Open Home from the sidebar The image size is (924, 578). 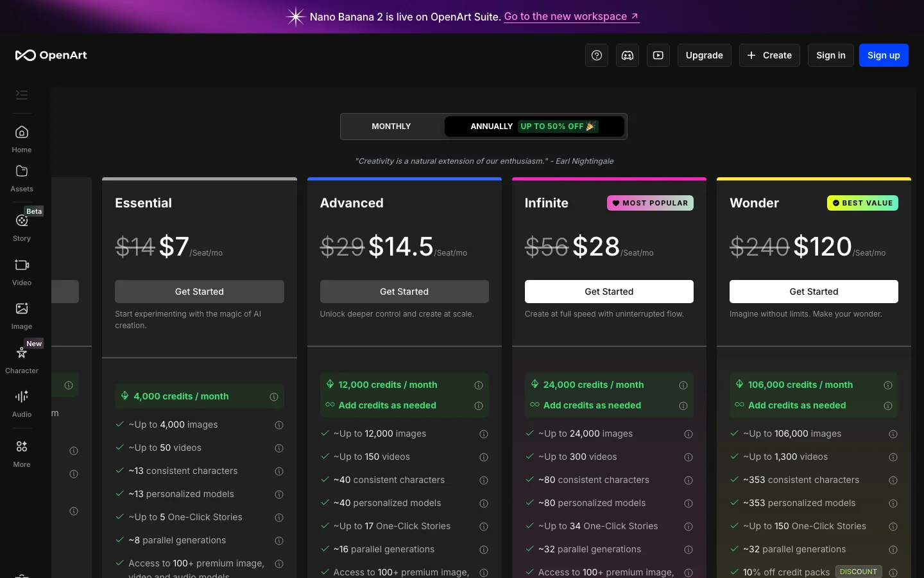[21, 138]
